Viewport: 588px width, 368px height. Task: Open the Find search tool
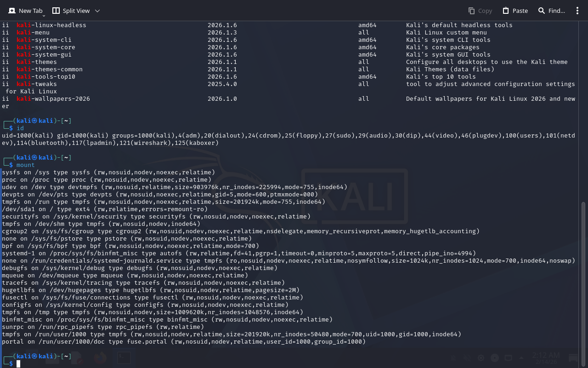551,11
